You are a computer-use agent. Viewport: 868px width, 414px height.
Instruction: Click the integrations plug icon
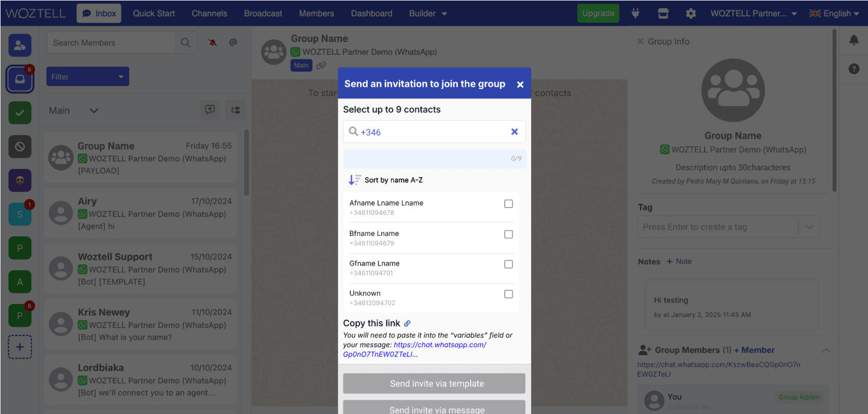click(x=635, y=13)
